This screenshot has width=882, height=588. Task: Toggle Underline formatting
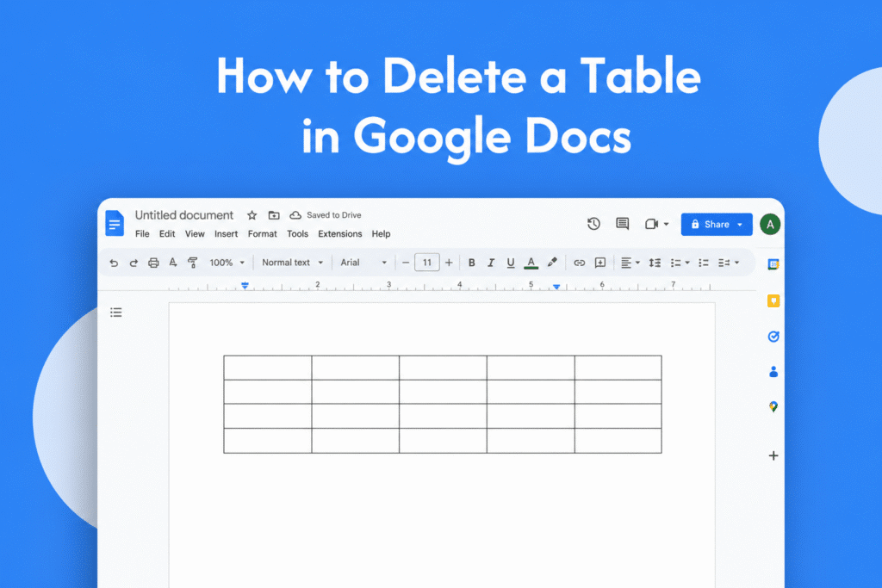tap(511, 263)
